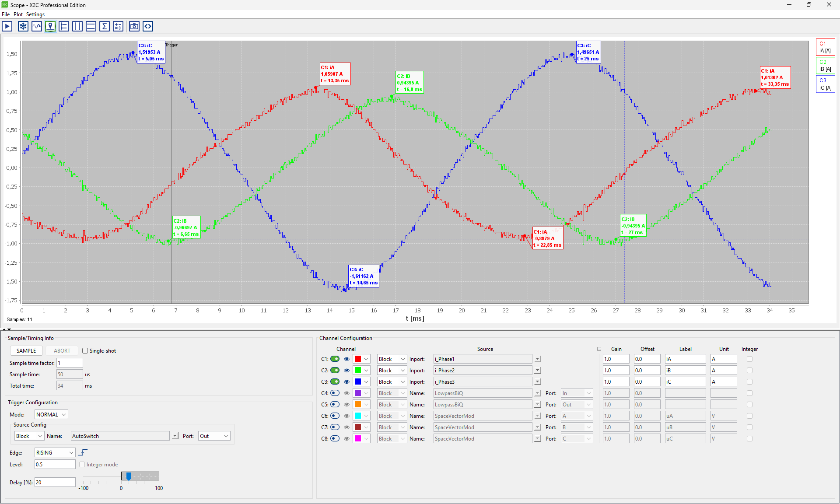The height and width of the screenshot is (504, 840).
Task: Click the rising edge step icon
Action: (x=83, y=452)
